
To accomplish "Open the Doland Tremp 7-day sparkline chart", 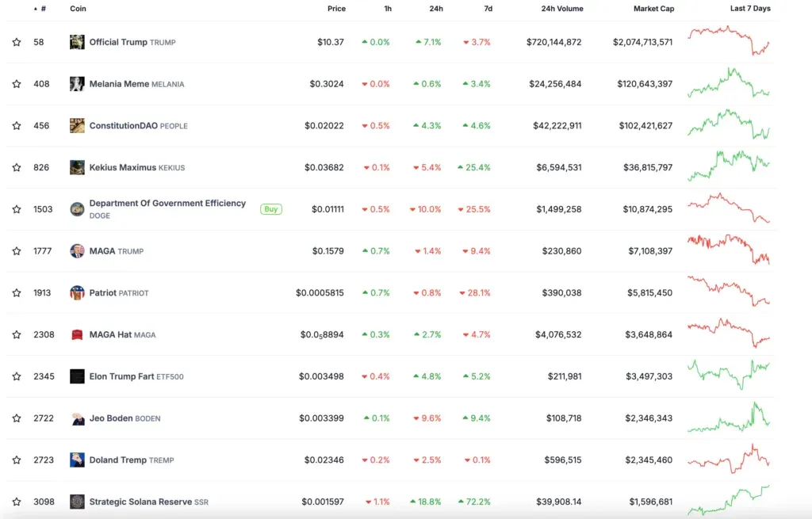I will (x=728, y=460).
